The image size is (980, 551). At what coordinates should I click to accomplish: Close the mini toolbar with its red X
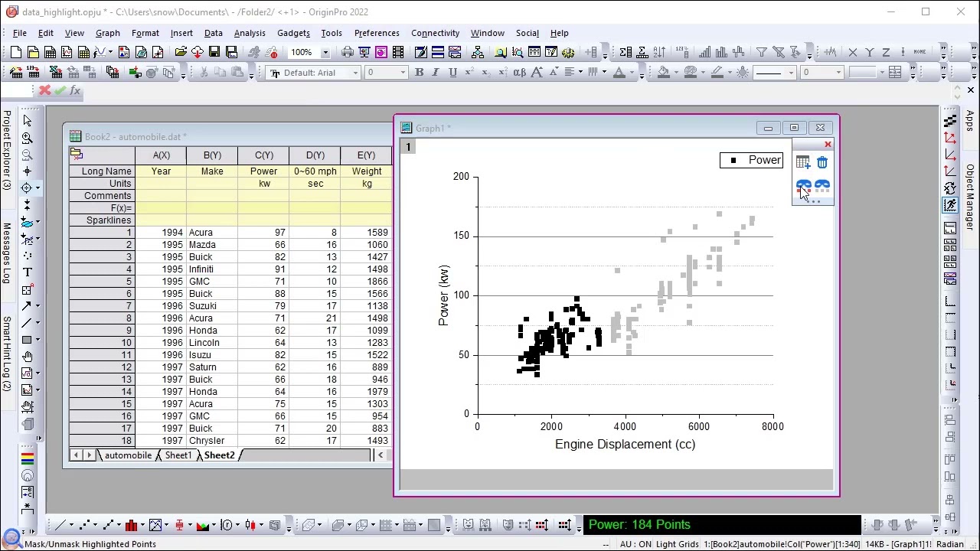[x=828, y=145]
